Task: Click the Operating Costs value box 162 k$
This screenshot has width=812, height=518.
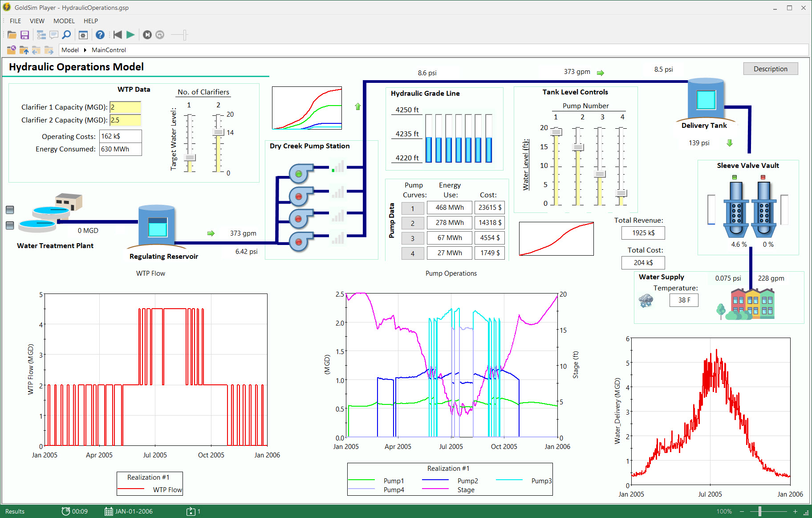Action: coord(120,136)
